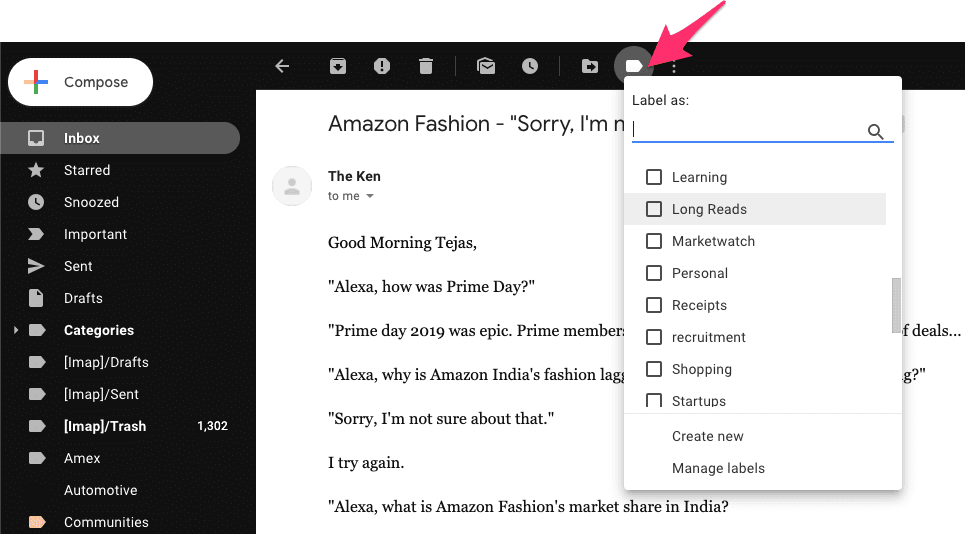
Task: Expand recipient details dropdown next to 'to me'
Action: tap(370, 196)
